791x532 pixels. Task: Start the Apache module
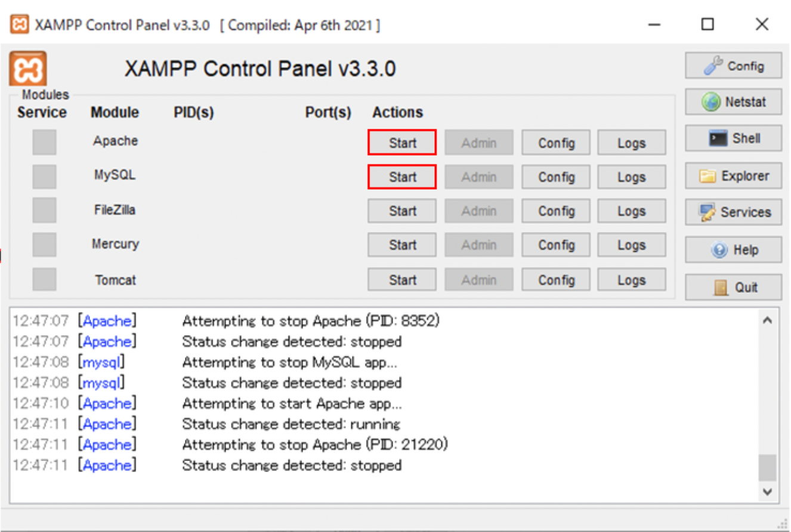point(402,143)
